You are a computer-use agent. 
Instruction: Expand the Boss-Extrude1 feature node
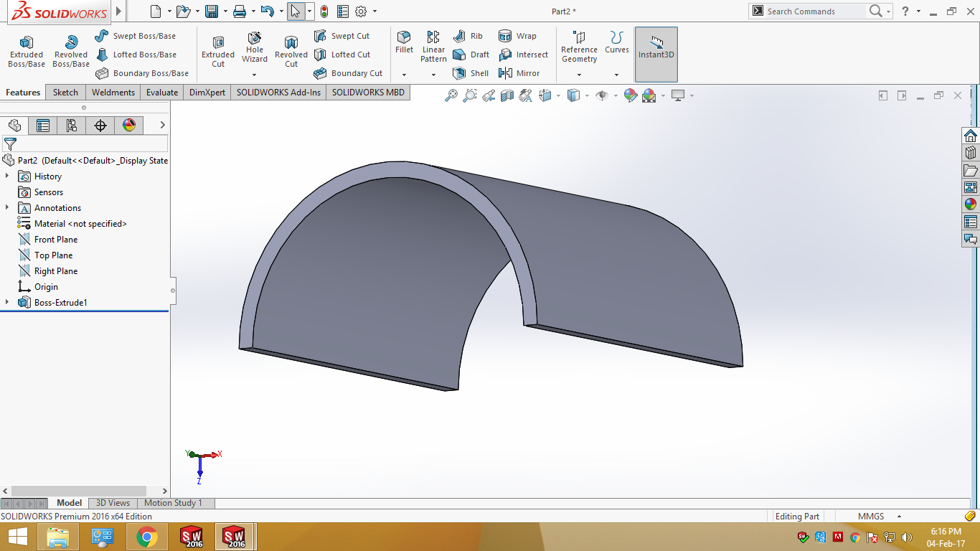pos(7,303)
